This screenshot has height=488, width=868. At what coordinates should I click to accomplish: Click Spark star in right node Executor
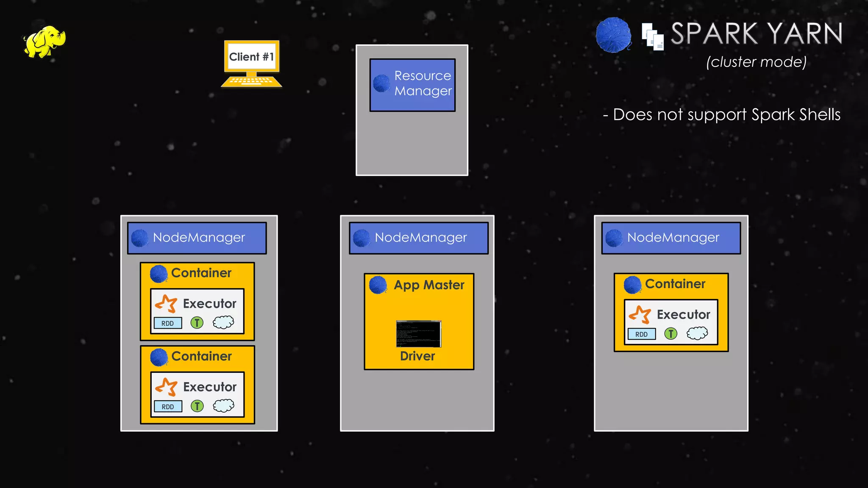point(640,314)
